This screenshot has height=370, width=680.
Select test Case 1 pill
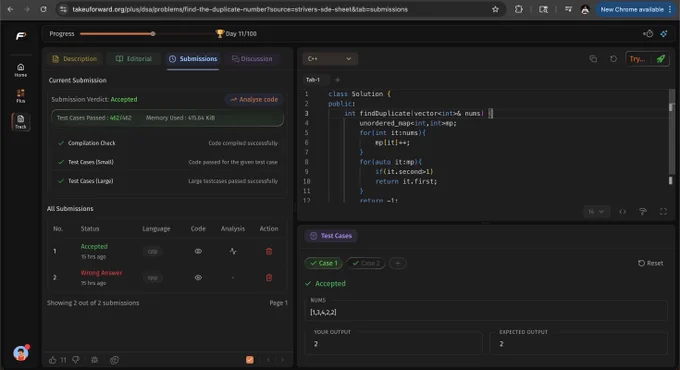(324, 263)
